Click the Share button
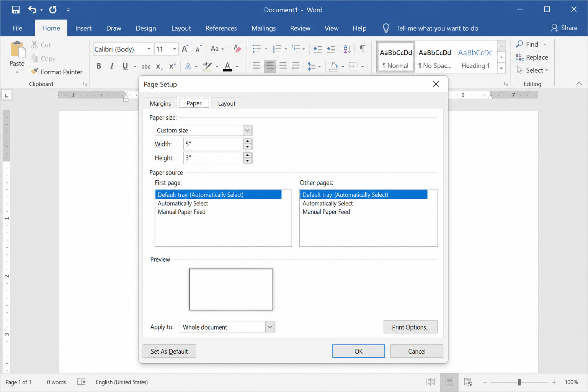The image size is (588, 392). click(x=564, y=28)
